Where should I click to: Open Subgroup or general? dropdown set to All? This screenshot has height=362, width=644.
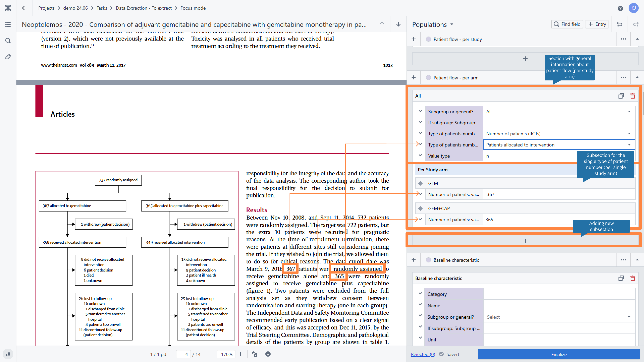pyautogui.click(x=559, y=112)
